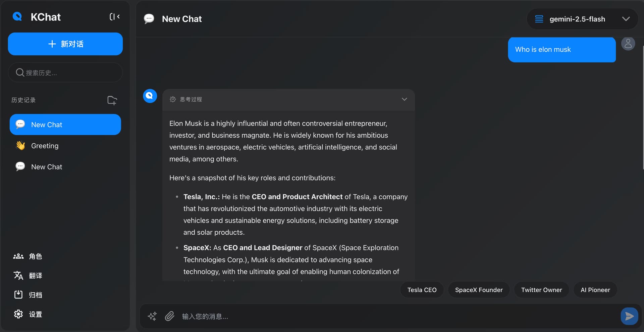644x332 pixels.
Task: Open the gemini-2.5-flash model dropdown
Action: [x=582, y=19]
